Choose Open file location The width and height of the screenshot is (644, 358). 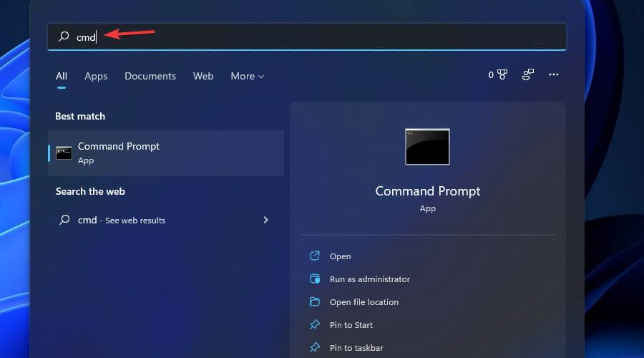[x=364, y=302]
